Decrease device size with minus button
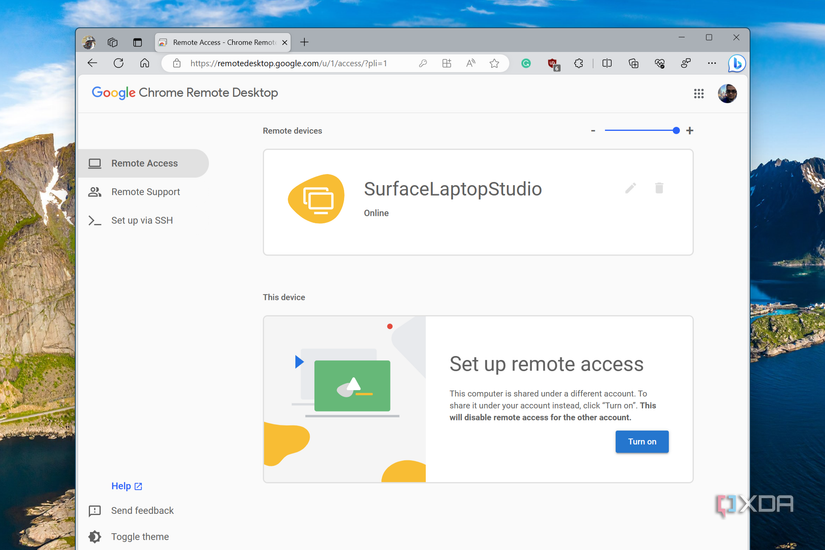Image resolution: width=825 pixels, height=550 pixels. [593, 131]
